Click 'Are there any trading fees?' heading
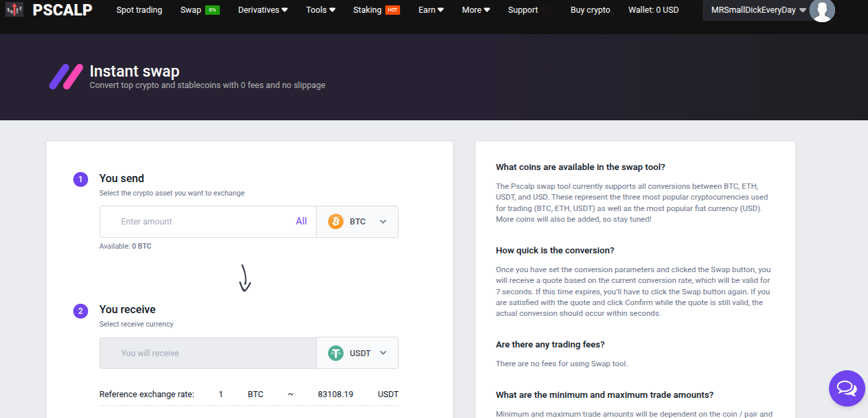This screenshot has width=868, height=418. (x=551, y=345)
